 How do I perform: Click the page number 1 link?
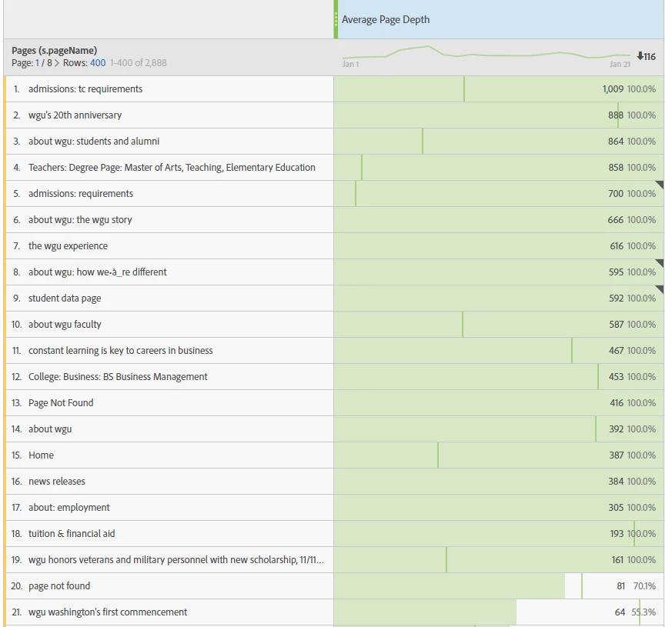pos(37,63)
